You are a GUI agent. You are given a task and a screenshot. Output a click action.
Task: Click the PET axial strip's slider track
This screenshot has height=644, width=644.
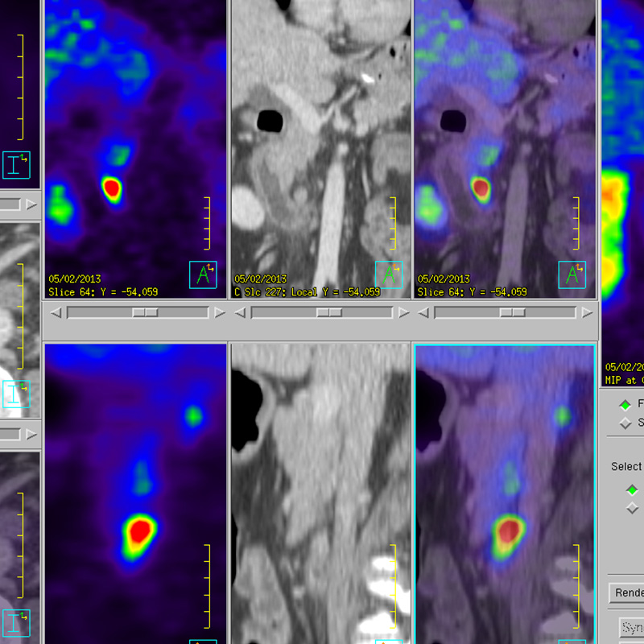10,204
